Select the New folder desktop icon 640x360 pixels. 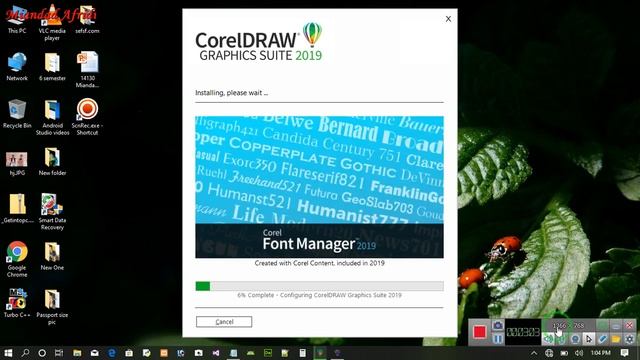pyautogui.click(x=52, y=162)
